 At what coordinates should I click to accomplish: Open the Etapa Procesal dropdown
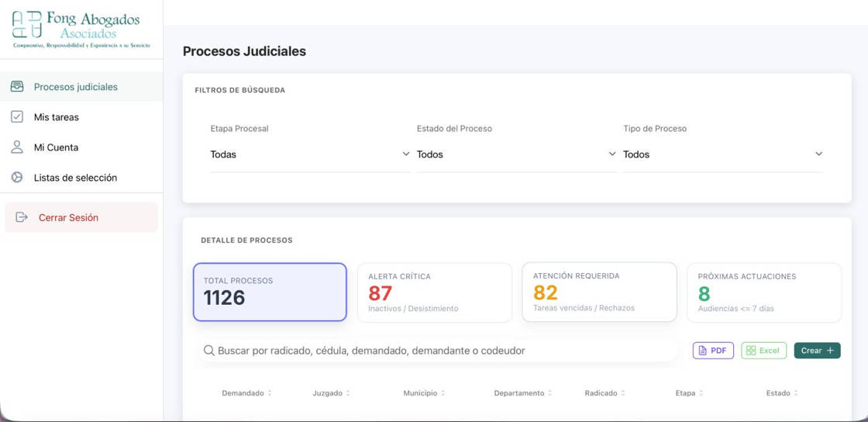pyautogui.click(x=310, y=154)
